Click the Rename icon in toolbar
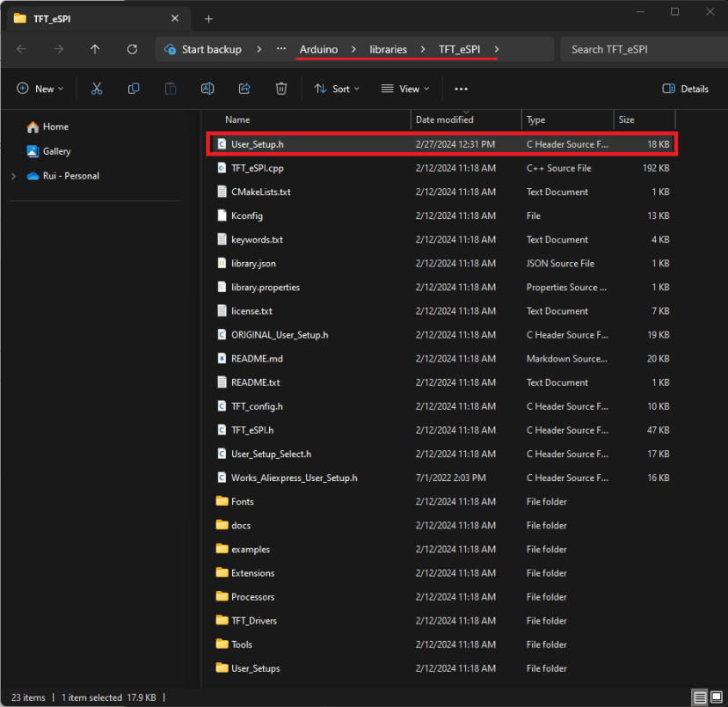Viewport: 728px width, 707px height. [x=207, y=89]
